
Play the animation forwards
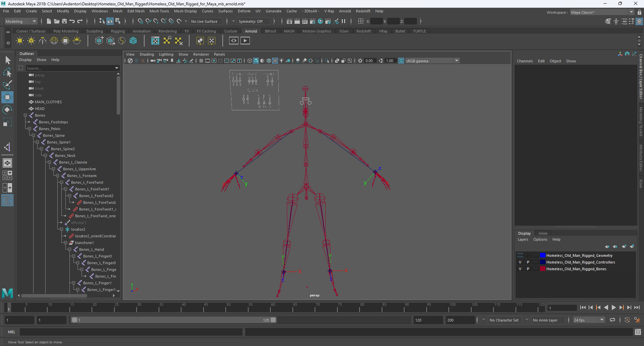613,307
